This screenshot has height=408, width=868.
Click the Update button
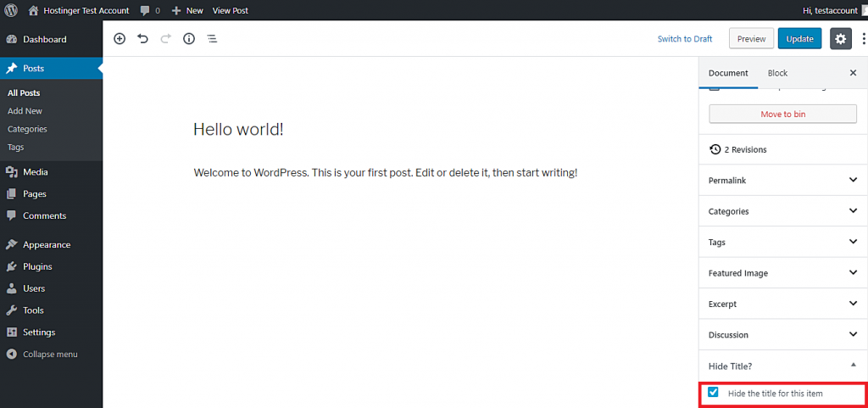[x=799, y=39]
